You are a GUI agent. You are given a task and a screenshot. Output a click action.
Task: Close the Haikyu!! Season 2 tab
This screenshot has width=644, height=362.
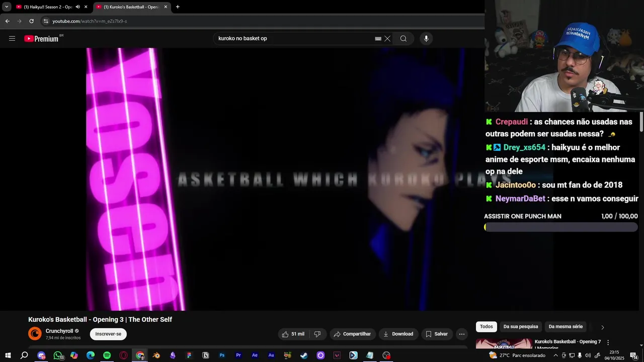86,7
